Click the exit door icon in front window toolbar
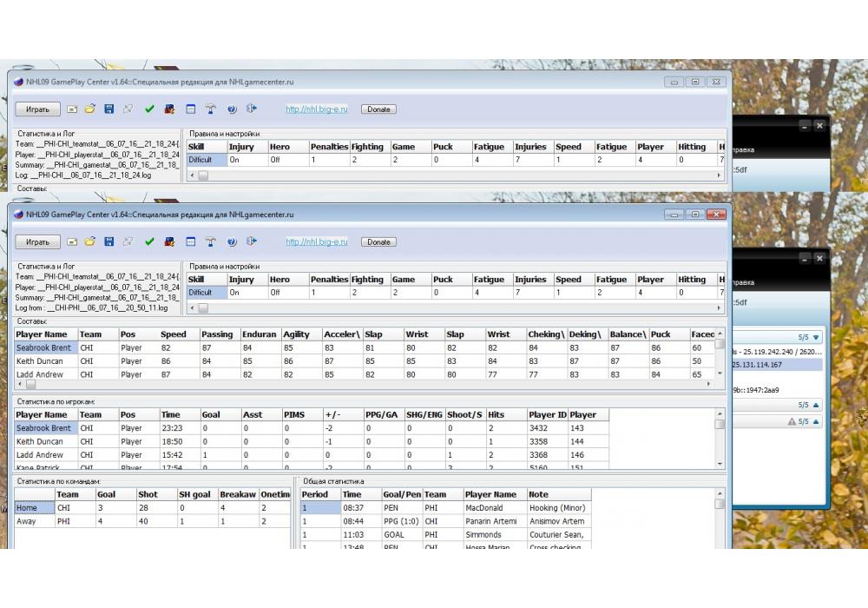868x608 pixels. (x=252, y=241)
